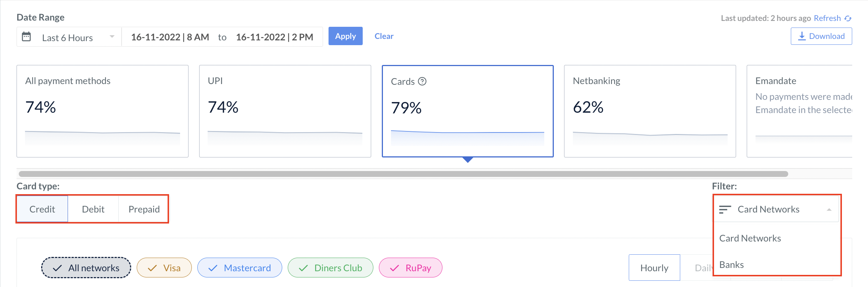Clear the date range selection
This screenshot has height=287, width=868.
point(384,36)
